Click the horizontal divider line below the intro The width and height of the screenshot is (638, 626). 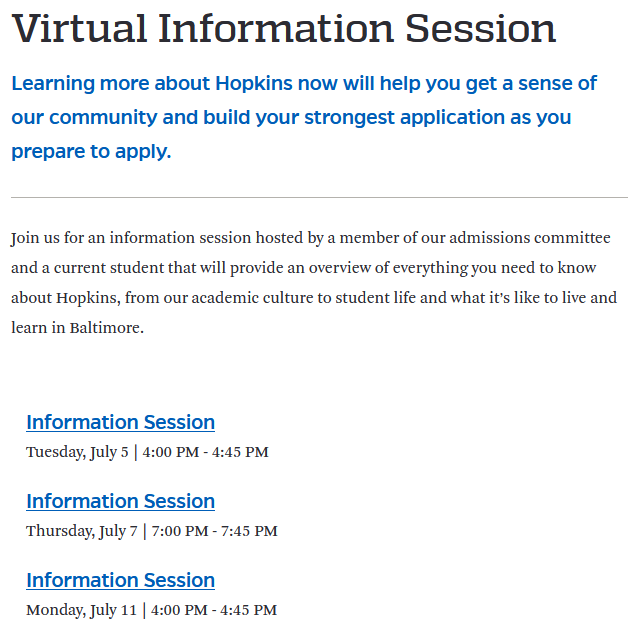(319, 198)
